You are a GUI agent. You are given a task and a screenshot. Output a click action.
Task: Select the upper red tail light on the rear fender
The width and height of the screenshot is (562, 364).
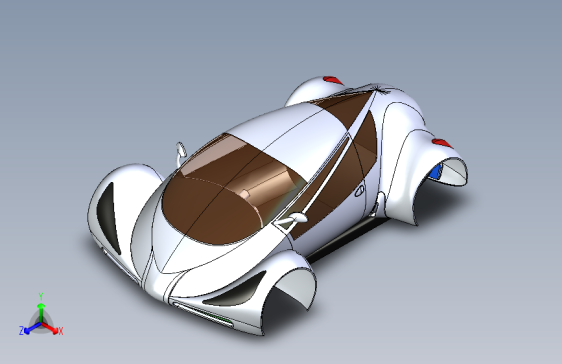333,80
